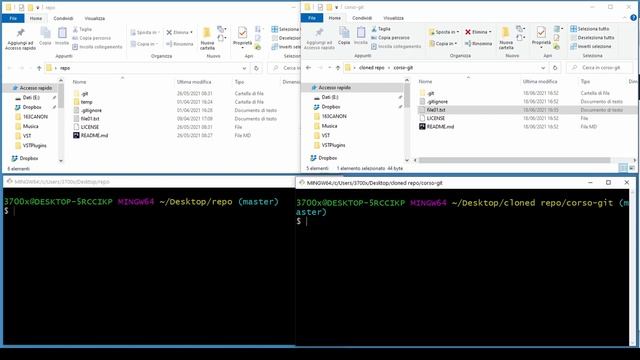Open Proprietà in corso-git window

click(541, 36)
